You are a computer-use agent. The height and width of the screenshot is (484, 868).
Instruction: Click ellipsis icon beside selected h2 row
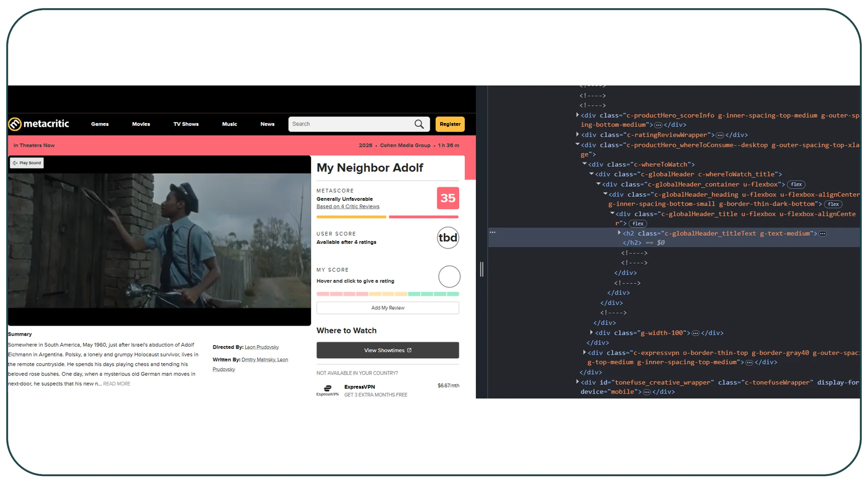[493, 233]
